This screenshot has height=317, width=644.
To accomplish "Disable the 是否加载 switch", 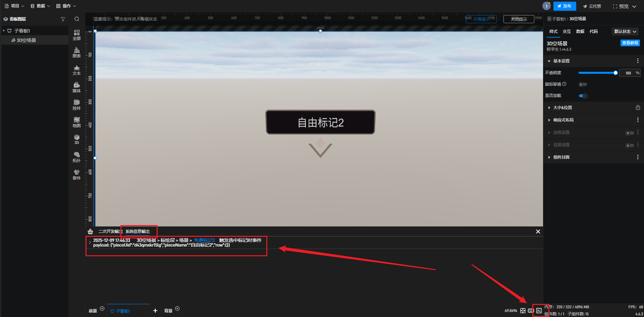I will tap(583, 96).
